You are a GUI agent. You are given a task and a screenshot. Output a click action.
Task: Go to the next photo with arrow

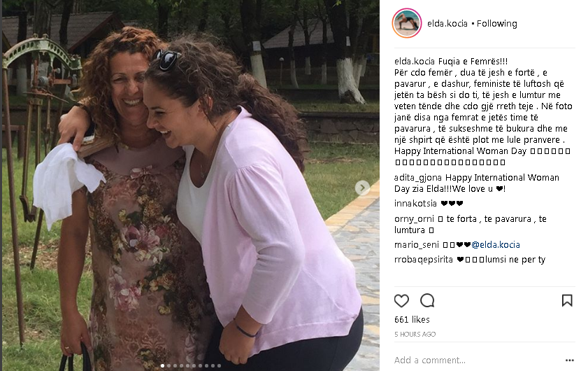pyautogui.click(x=362, y=188)
